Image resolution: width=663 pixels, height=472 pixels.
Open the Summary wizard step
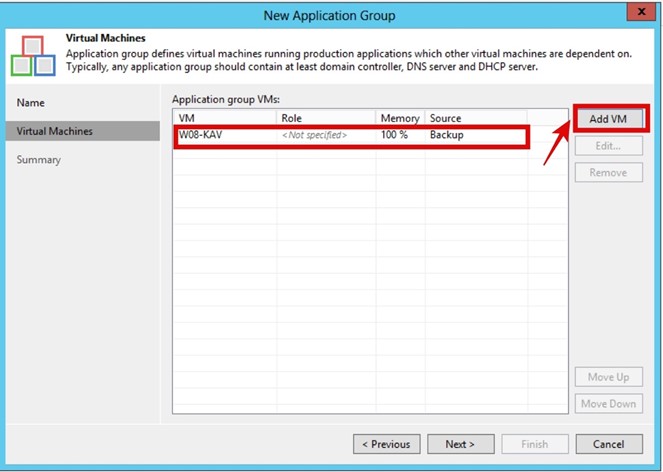point(38,160)
